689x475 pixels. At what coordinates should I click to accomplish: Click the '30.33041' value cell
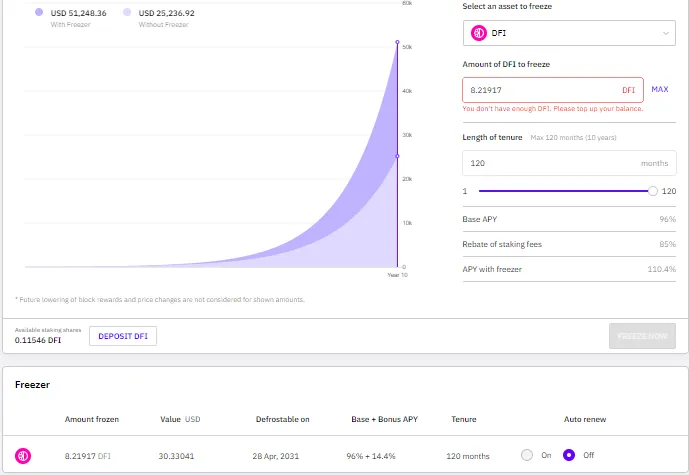(176, 456)
